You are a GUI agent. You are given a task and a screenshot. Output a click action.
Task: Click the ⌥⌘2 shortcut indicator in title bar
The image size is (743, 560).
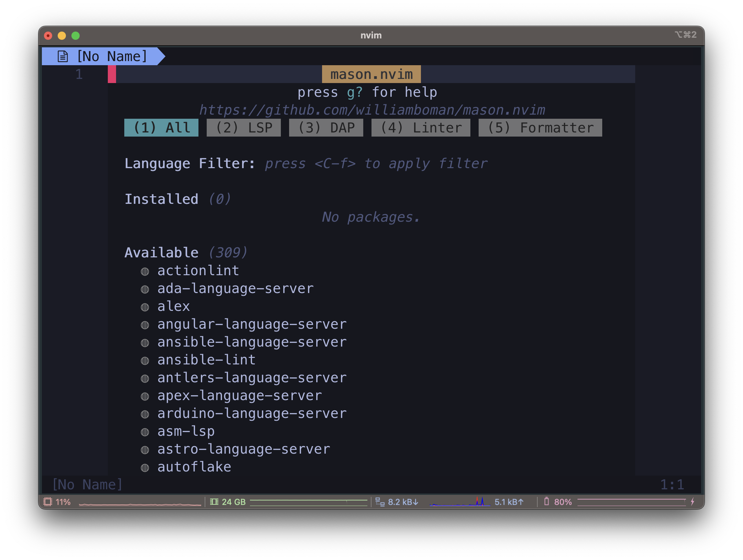coord(686,35)
